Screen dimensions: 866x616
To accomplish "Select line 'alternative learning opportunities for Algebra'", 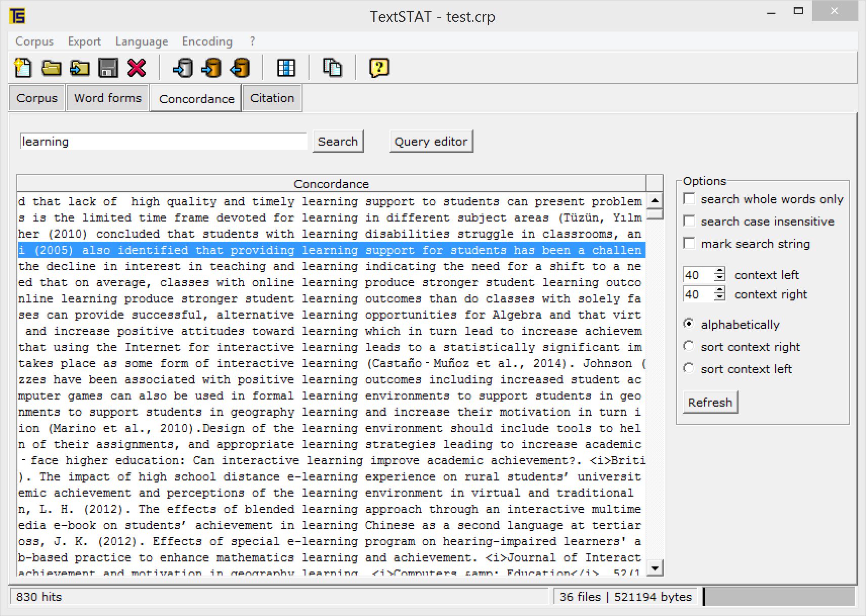I will (x=331, y=315).
